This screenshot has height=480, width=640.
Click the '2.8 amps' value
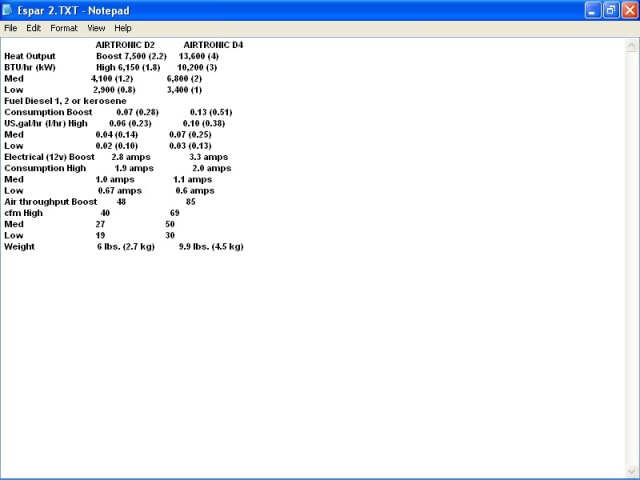(131, 157)
